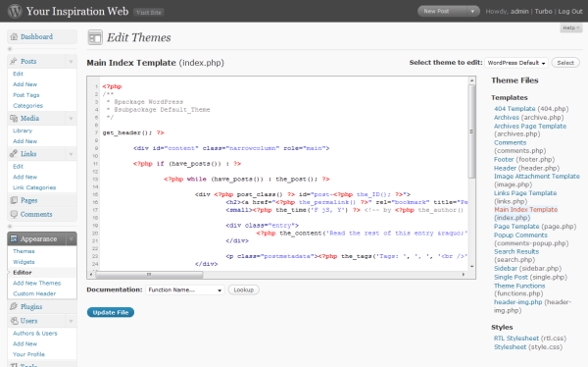Open the Widgets submenu item
The width and height of the screenshot is (588, 367).
(24, 262)
